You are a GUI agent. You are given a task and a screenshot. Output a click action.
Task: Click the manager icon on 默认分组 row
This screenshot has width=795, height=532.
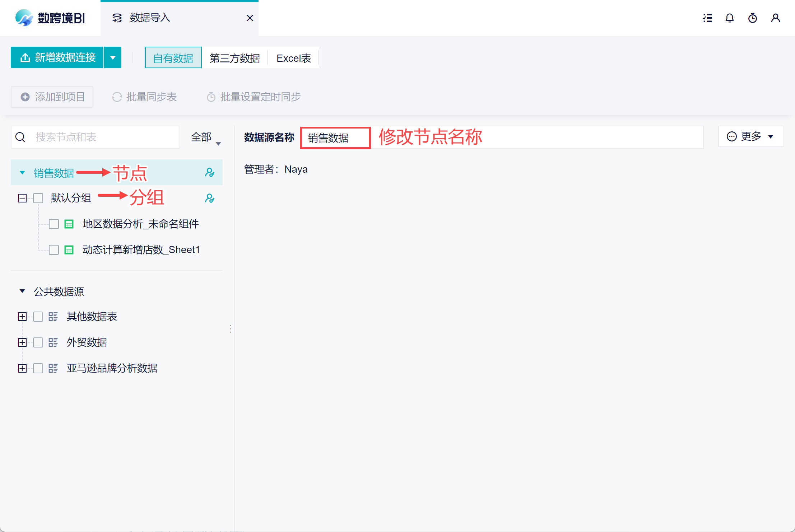pos(210,198)
